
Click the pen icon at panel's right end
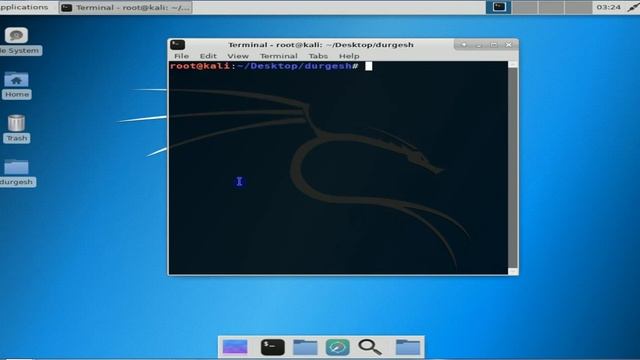[633, 7]
